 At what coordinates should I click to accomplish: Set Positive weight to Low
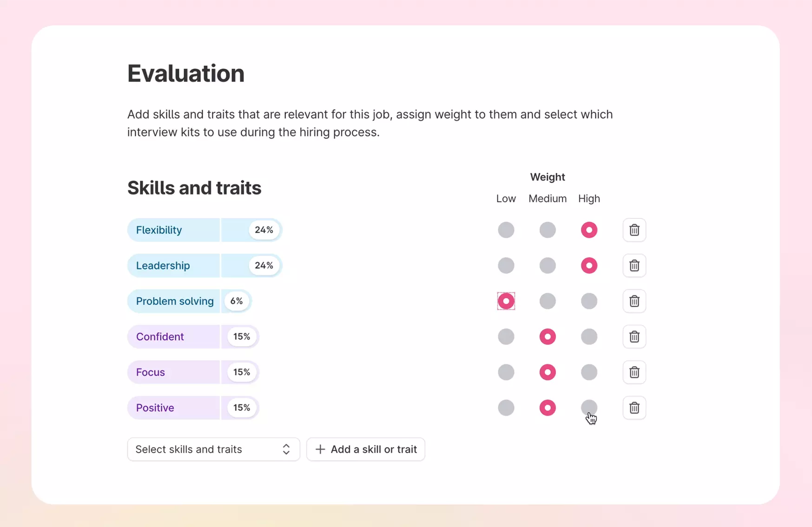tap(506, 408)
